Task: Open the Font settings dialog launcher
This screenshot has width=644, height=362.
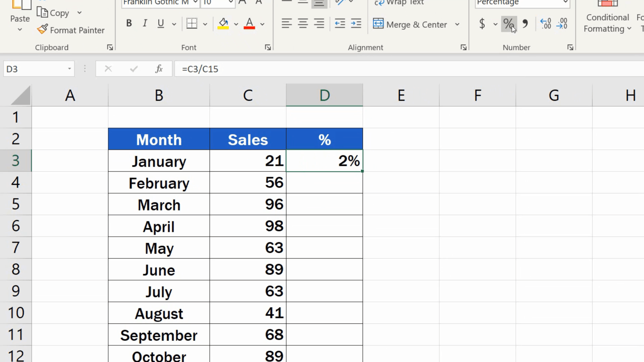Action: click(x=268, y=47)
